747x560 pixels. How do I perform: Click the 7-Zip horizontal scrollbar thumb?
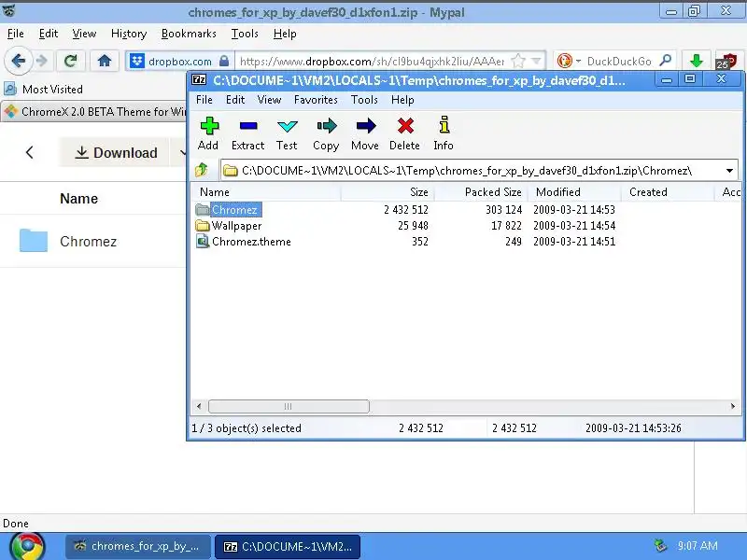(x=289, y=406)
